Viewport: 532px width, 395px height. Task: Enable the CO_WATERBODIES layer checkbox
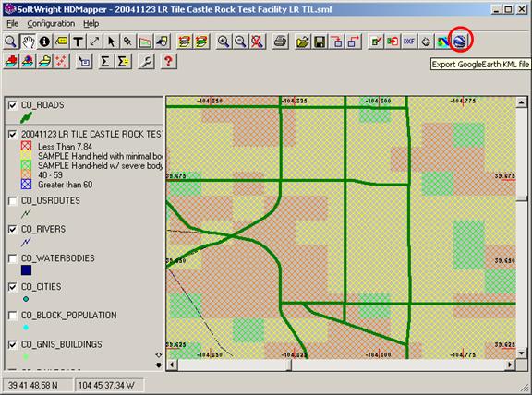point(12,258)
